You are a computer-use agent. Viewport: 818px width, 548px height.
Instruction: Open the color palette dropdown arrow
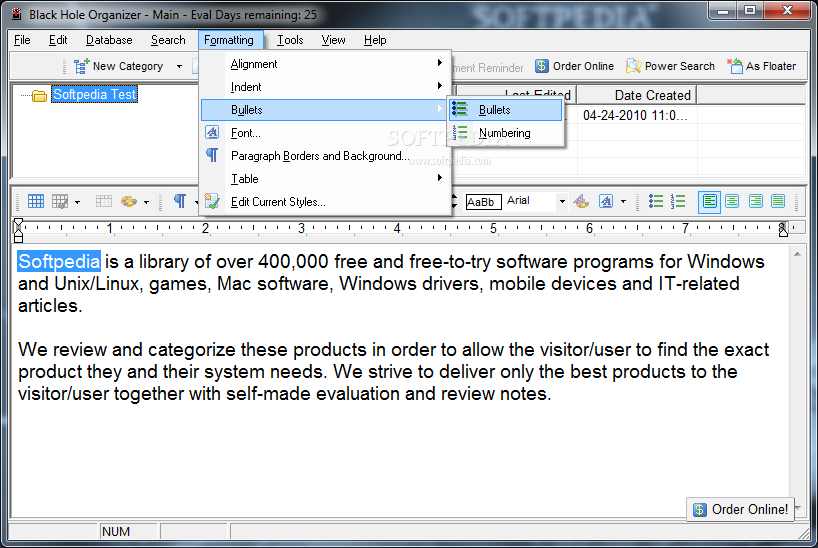coord(146,202)
